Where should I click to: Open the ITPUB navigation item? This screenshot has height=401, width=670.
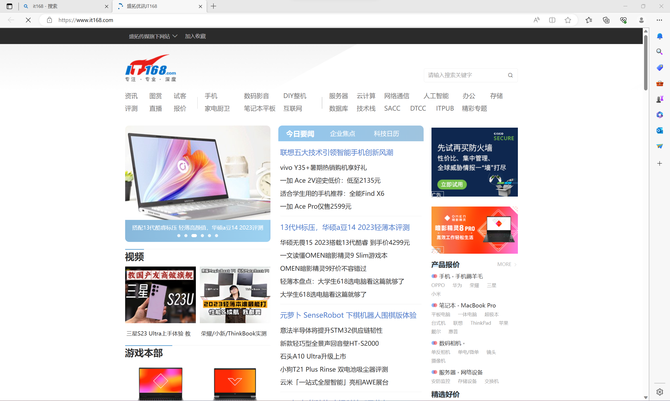(445, 109)
